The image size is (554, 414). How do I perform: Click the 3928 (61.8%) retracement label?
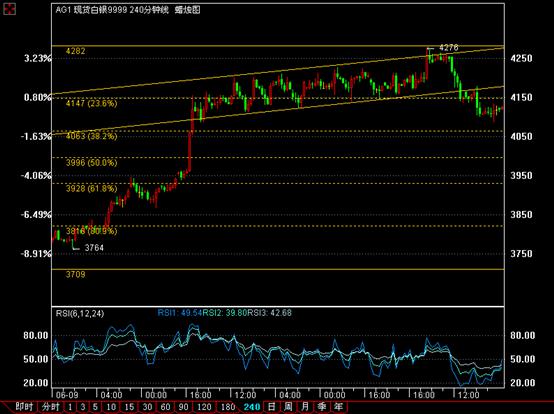[92, 189]
